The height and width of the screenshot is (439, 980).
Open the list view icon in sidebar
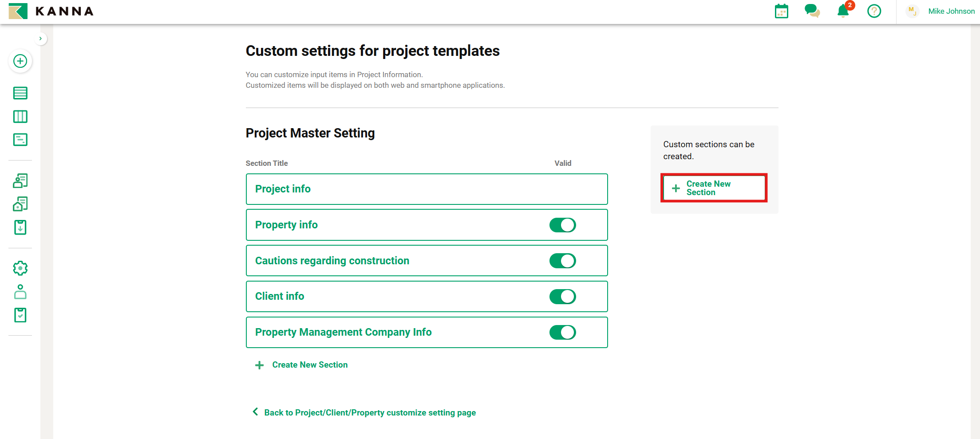click(20, 93)
